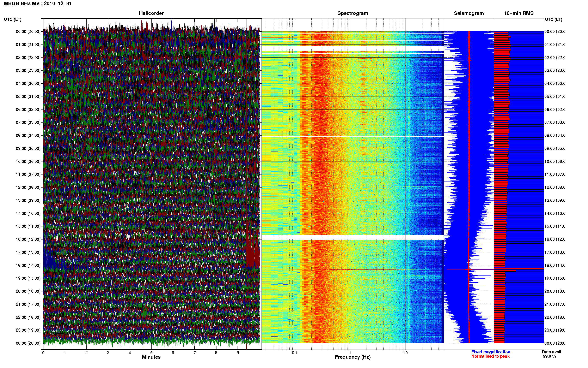Click minute tick '5' on helicorder axis
Image resolution: width=588 pixels, height=368 pixels.
pos(151,353)
